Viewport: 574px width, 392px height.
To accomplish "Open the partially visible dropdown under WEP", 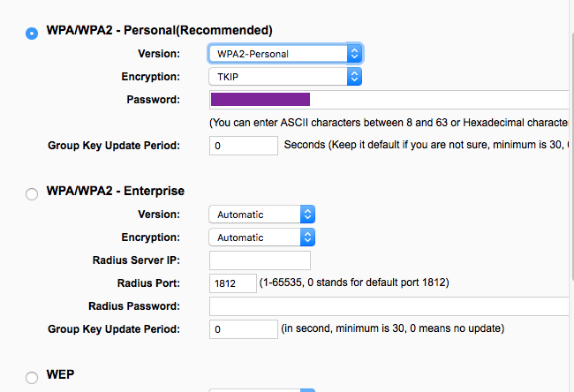I will pos(261,389).
